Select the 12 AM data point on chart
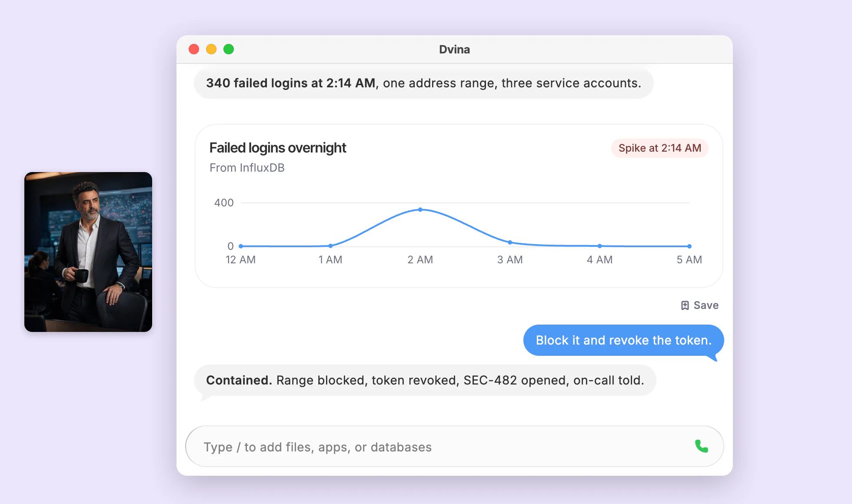852x504 pixels. pos(241,246)
